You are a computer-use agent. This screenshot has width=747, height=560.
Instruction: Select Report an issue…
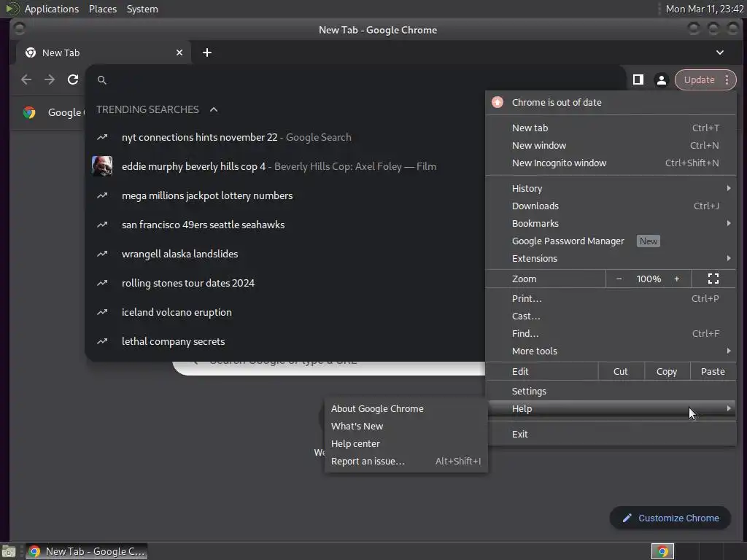pos(406,462)
